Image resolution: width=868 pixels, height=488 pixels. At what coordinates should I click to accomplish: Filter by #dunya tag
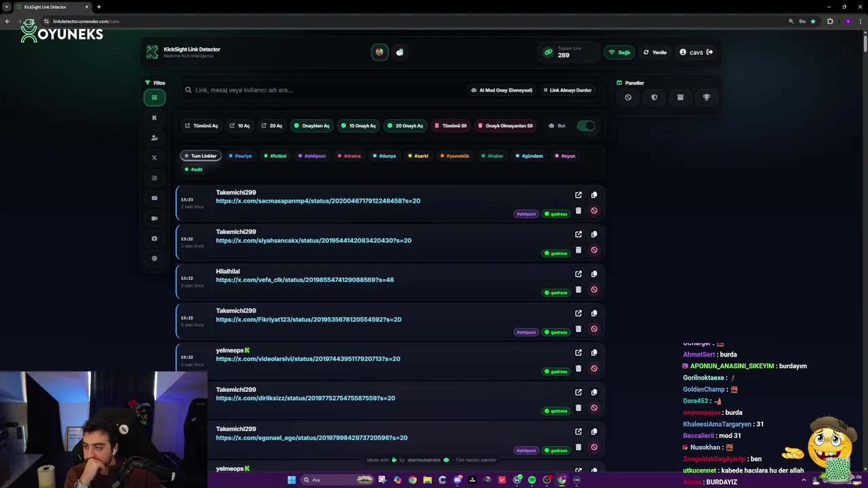coord(384,156)
